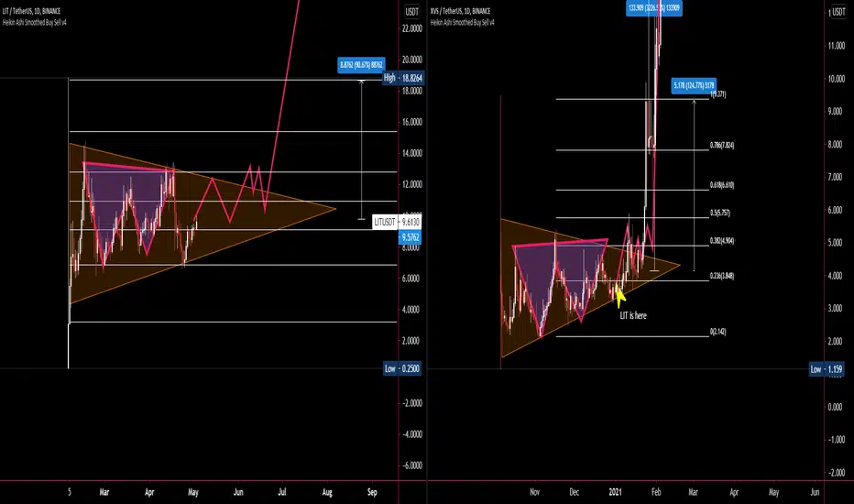Click 4.0000 on the LIT price axis
This screenshot has height=504, width=854.
coord(411,310)
